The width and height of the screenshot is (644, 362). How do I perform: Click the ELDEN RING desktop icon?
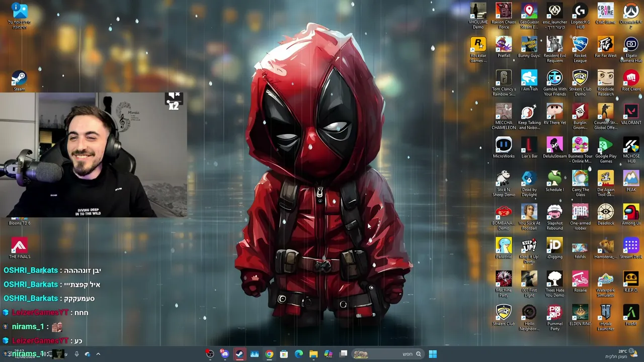pos(580,315)
